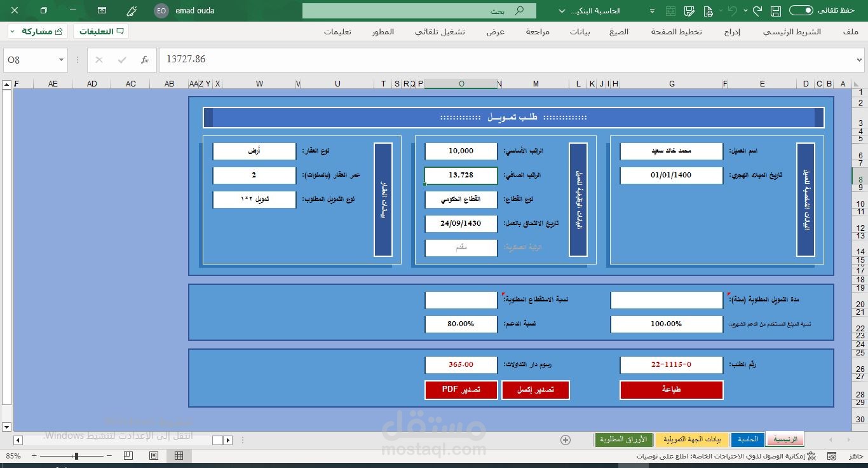Select the basic salary cell 10,000
This screenshot has width=868, height=468.
tap(461, 151)
